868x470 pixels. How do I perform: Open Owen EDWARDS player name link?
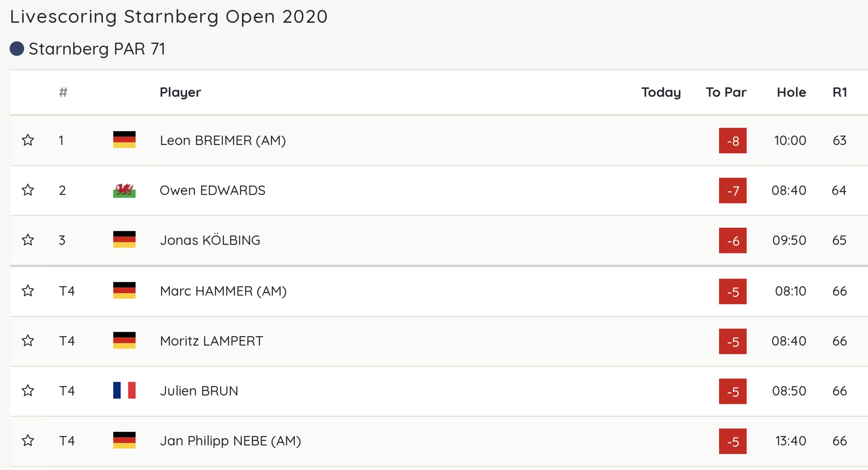click(x=212, y=190)
